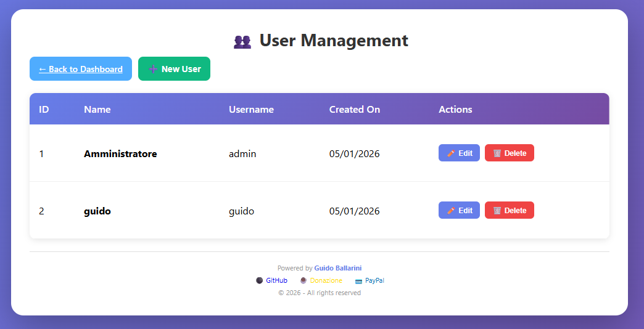Image resolution: width=644 pixels, height=329 pixels.
Task: Click the 05/01/2026 date in the admin row
Action: point(355,154)
